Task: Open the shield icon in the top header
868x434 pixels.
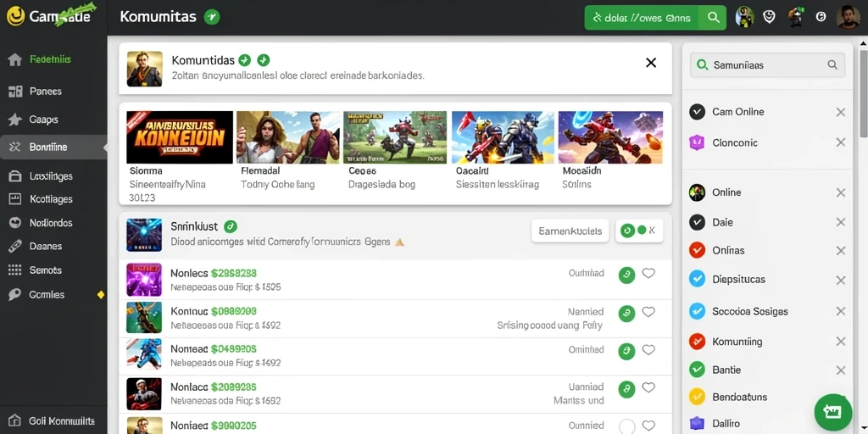Action: (x=769, y=17)
